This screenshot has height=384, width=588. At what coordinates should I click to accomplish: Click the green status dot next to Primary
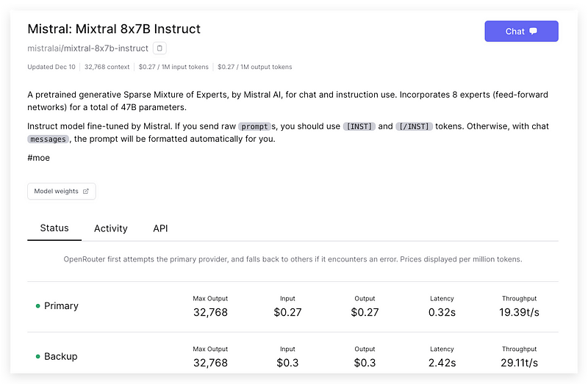(37, 306)
